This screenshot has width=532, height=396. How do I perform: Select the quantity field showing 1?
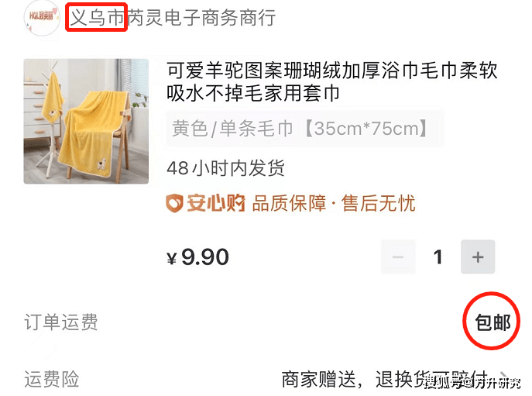[438, 257]
